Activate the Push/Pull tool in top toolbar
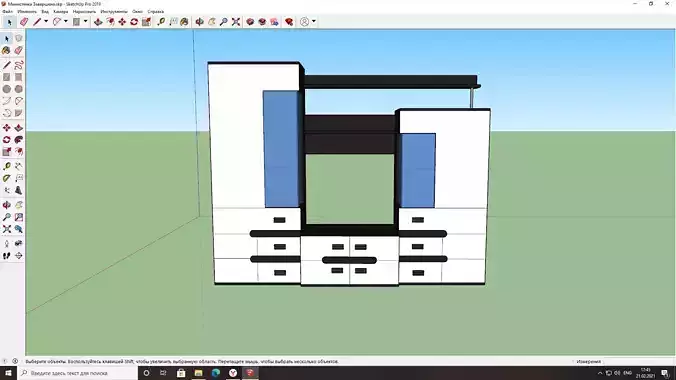Screen dimensions: 676x380 point(98,22)
